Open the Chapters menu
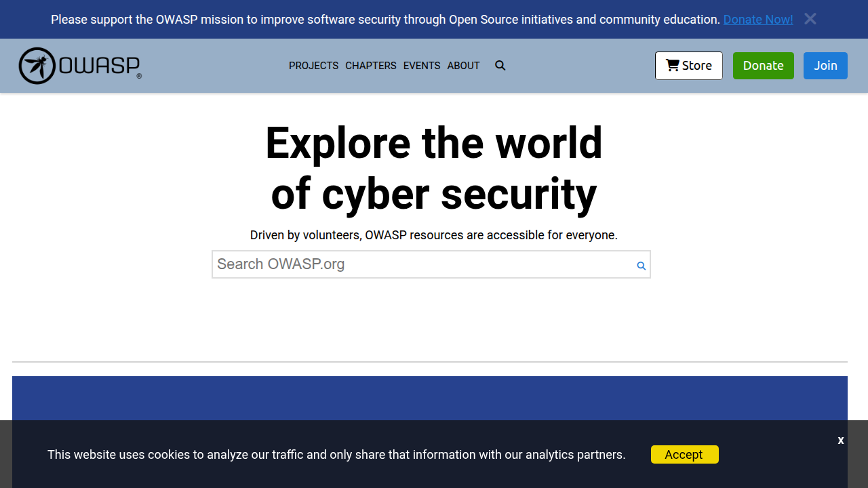Viewport: 868px width, 488px height. pyautogui.click(x=371, y=66)
